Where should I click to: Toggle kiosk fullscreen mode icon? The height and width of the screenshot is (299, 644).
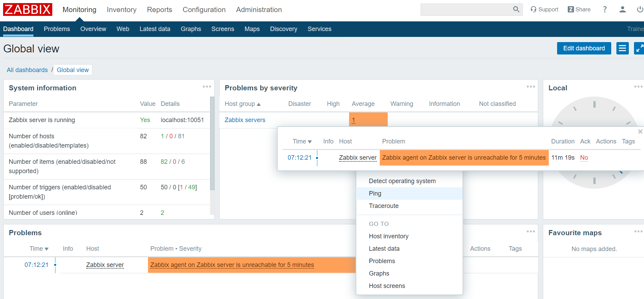pyautogui.click(x=639, y=48)
